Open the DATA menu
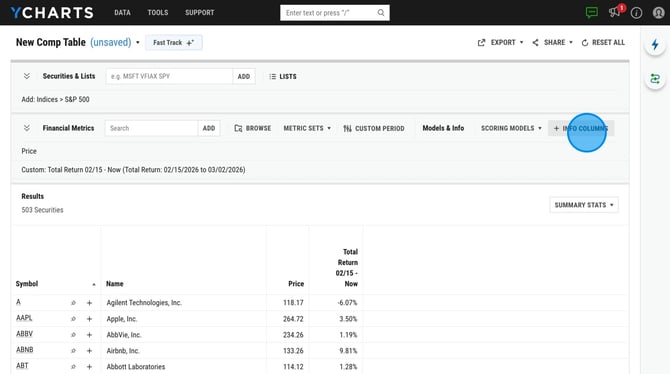The height and width of the screenshot is (374, 670). (x=122, y=13)
